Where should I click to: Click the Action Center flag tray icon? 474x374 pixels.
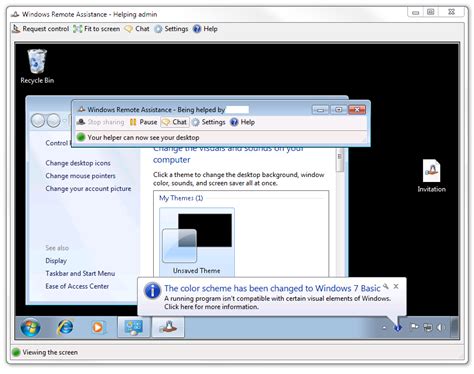click(414, 327)
